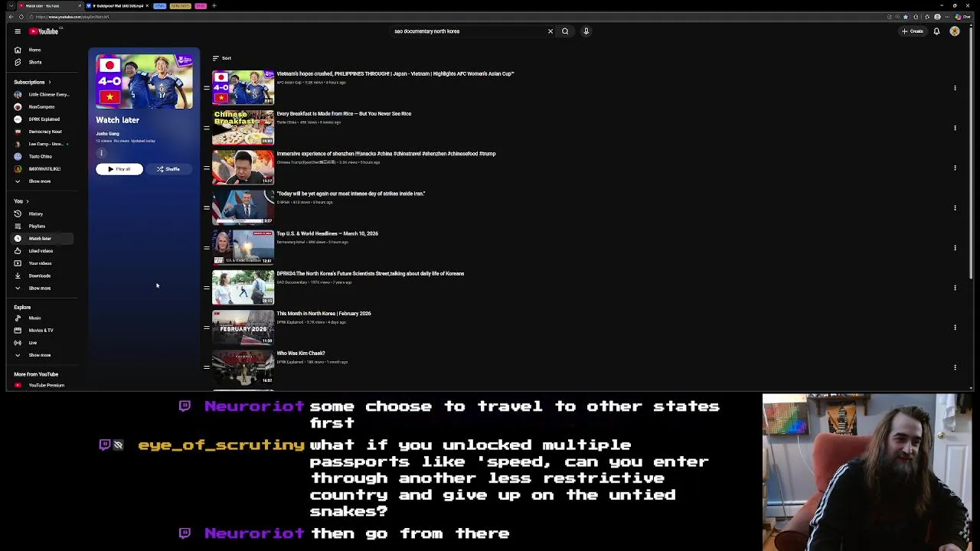
Task: Open playlist three-dot options under Juche Gang
Action: (101, 153)
